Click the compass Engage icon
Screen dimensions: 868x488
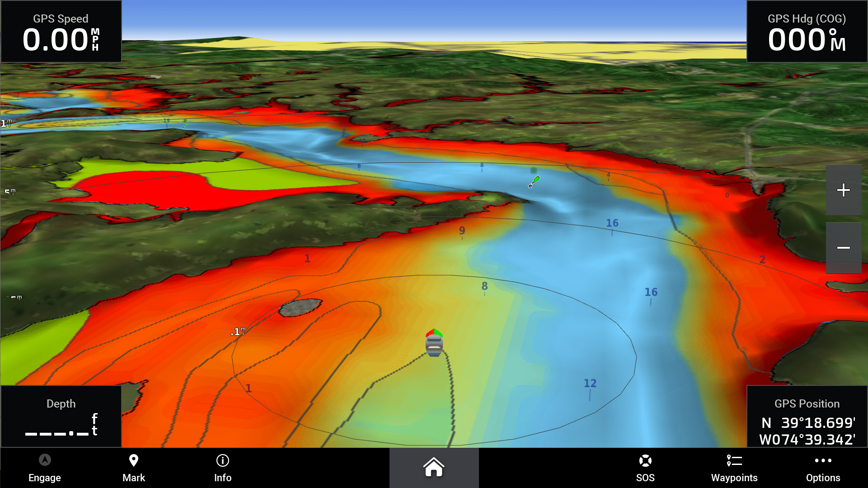click(44, 460)
